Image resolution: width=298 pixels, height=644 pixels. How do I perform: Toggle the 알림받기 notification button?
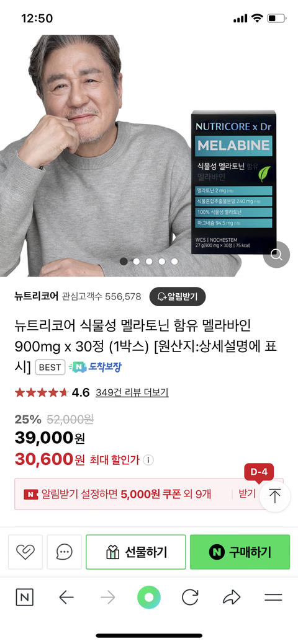coord(178,296)
